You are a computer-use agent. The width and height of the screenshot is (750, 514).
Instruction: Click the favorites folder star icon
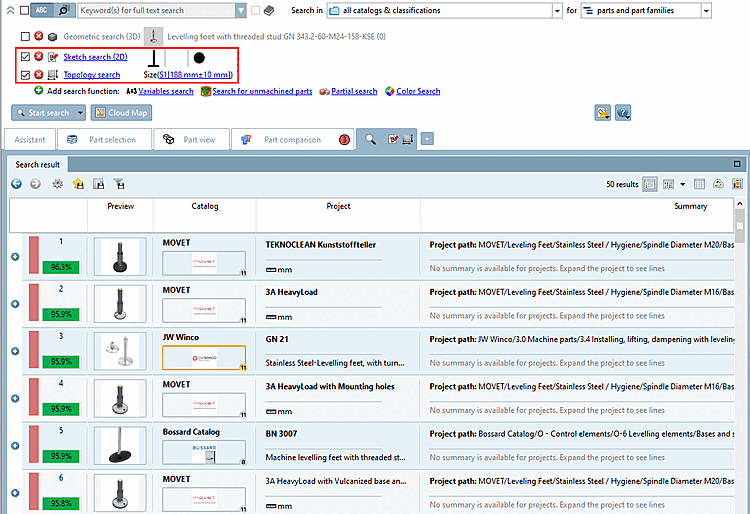pyautogui.click(x=78, y=184)
